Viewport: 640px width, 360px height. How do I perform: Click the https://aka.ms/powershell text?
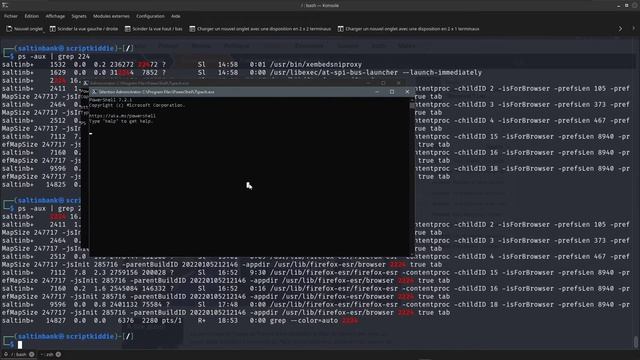[x=122, y=116]
